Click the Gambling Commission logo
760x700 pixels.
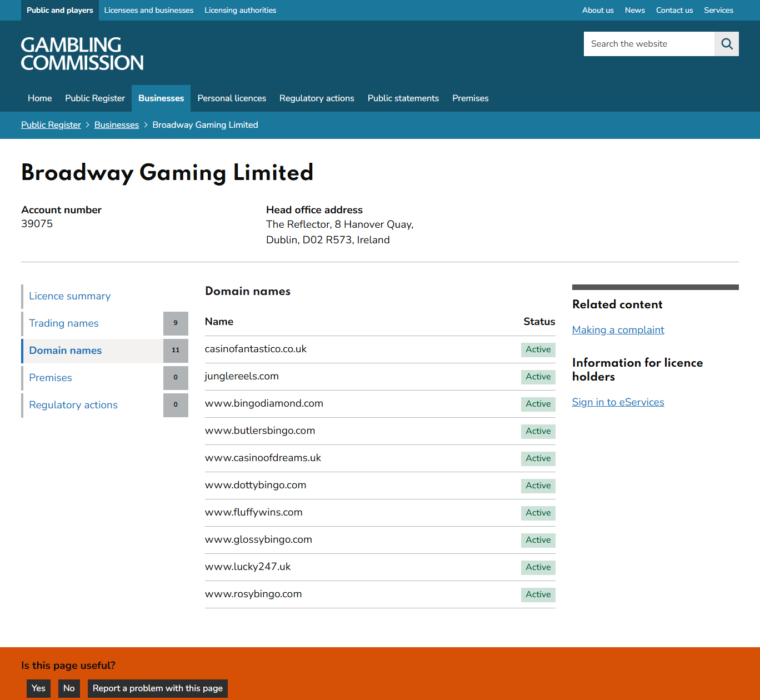pos(82,54)
